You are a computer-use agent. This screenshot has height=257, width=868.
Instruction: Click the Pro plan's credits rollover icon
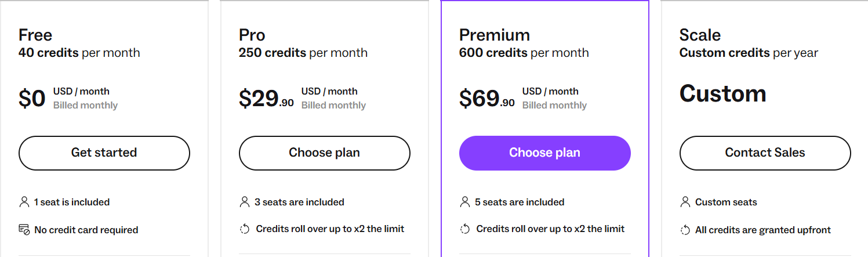pyautogui.click(x=244, y=229)
